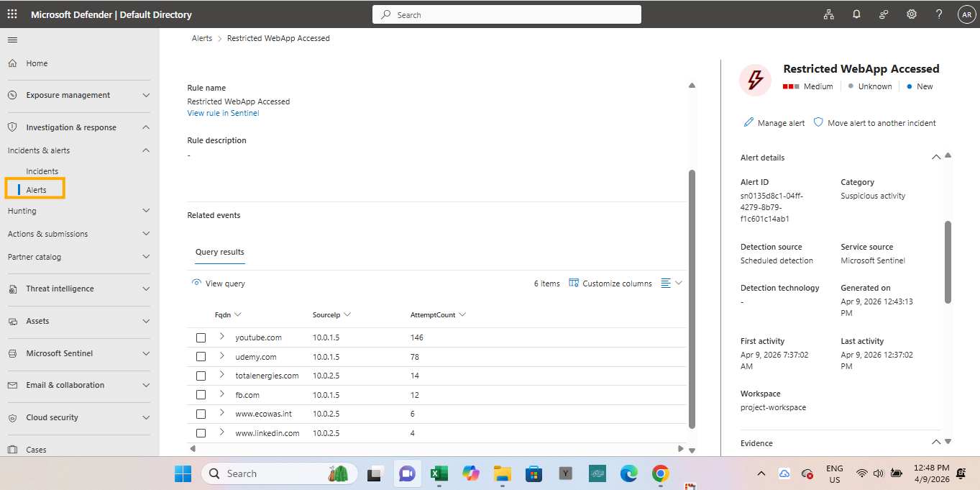Click the Investigation & response shield icon
Viewport: 980px width, 490px height.
[x=12, y=127]
